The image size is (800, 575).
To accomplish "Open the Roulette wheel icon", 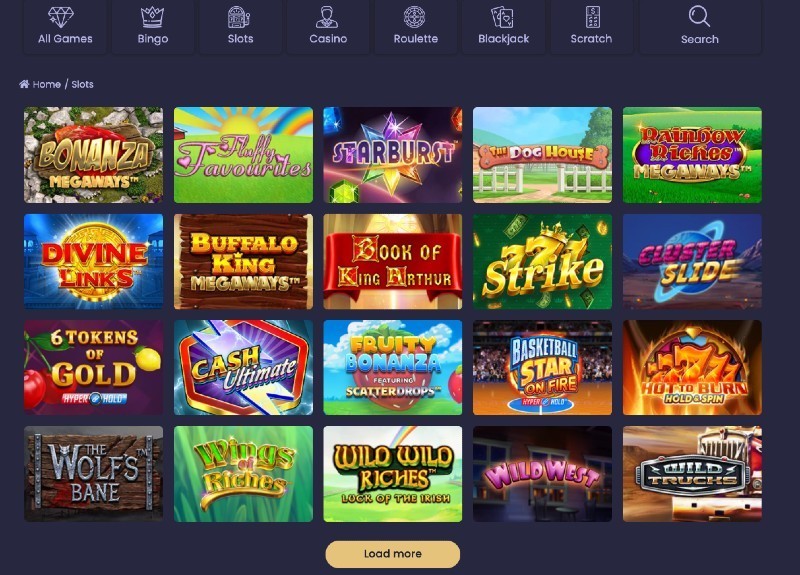I will [415, 16].
